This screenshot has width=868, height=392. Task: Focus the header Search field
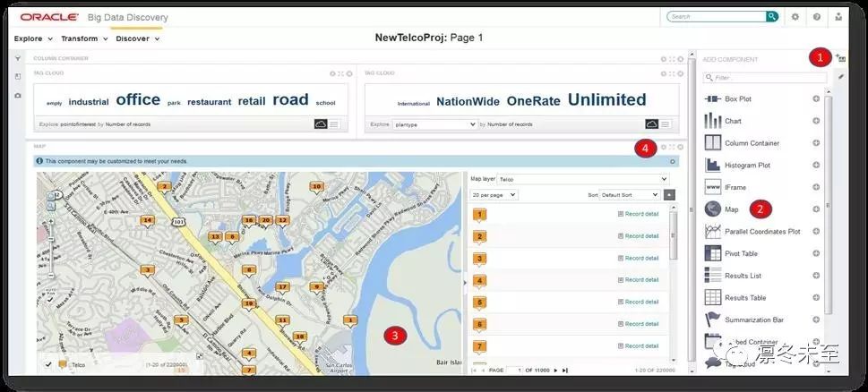coord(716,17)
